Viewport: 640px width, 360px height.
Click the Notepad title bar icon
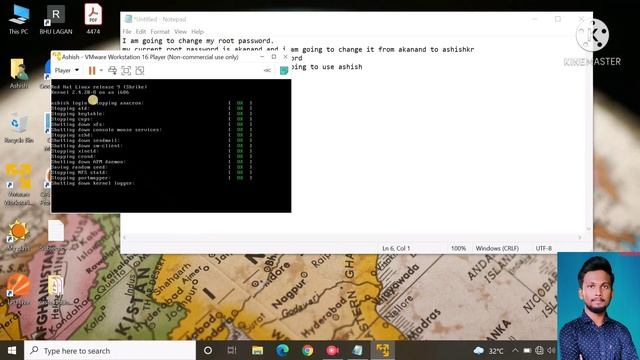(x=128, y=19)
